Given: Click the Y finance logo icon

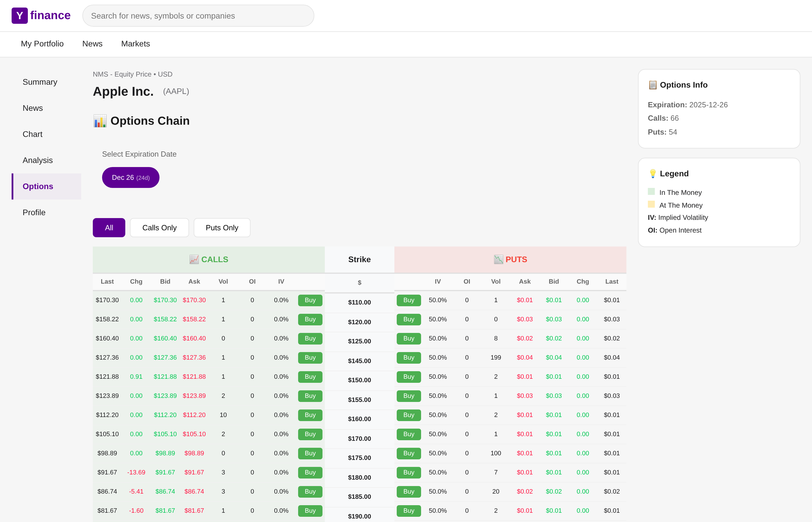Looking at the screenshot, I should 19,16.
